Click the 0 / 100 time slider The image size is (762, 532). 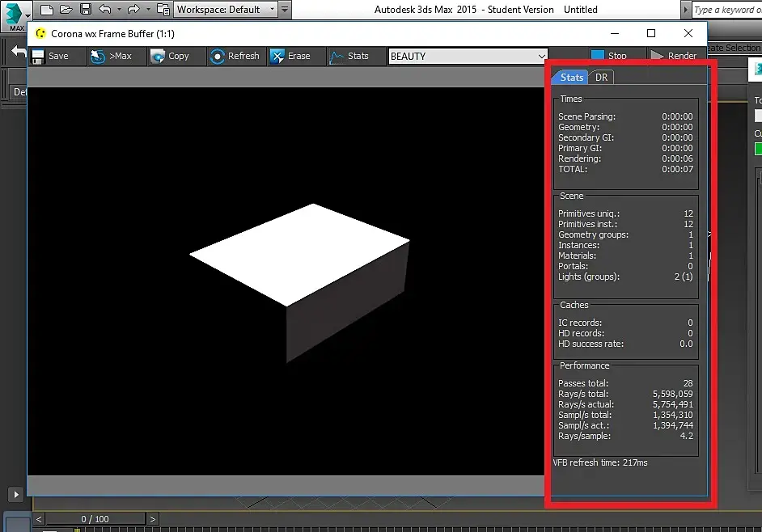95,519
